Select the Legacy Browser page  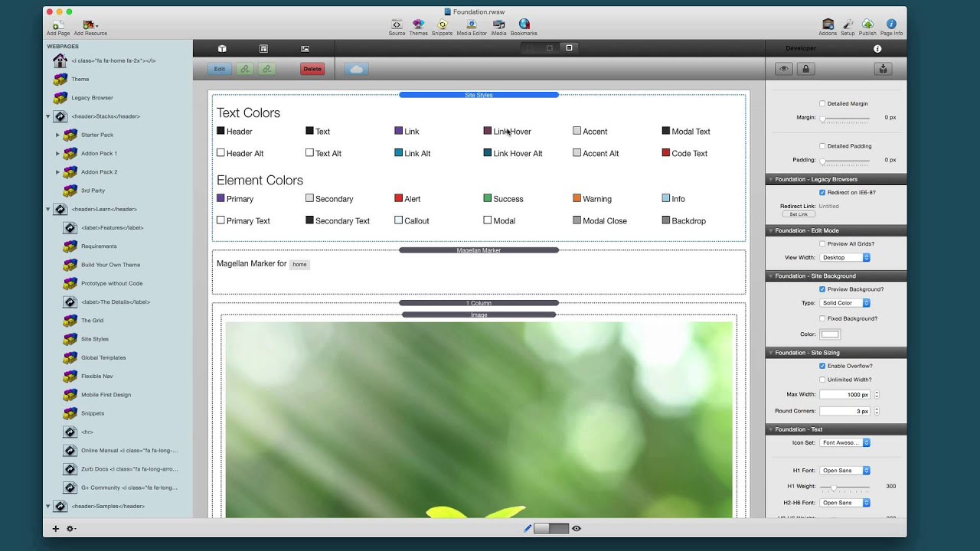pos(92,98)
